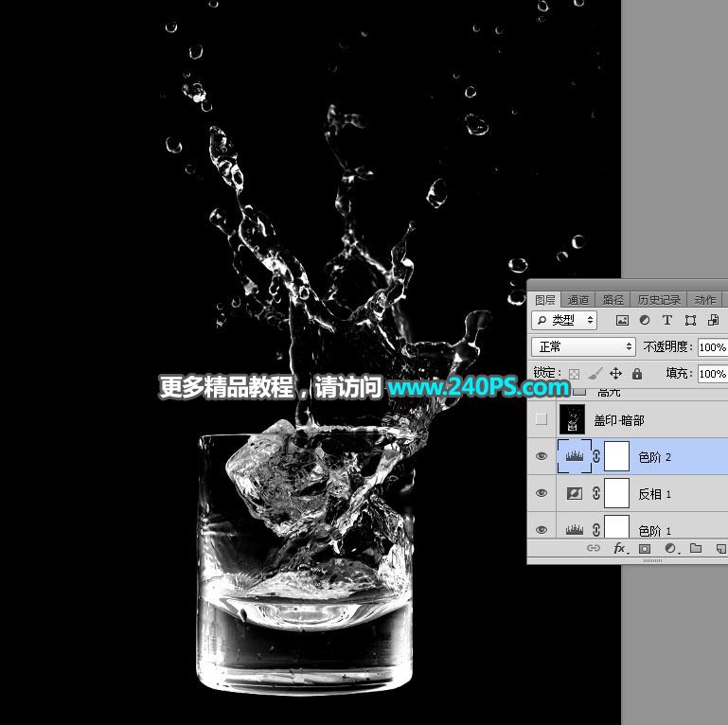The height and width of the screenshot is (725, 728).
Task: Lock transparent pixels icon
Action: tap(574, 374)
